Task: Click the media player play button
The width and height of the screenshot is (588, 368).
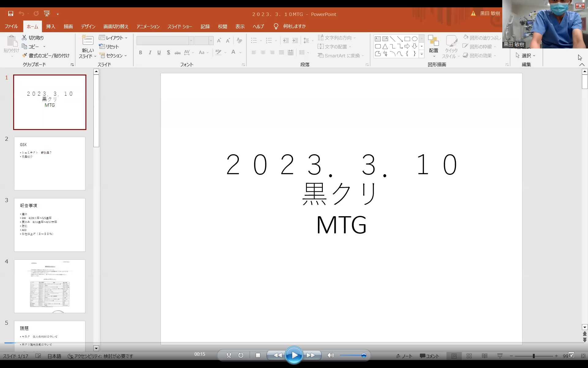Action: [x=294, y=355]
